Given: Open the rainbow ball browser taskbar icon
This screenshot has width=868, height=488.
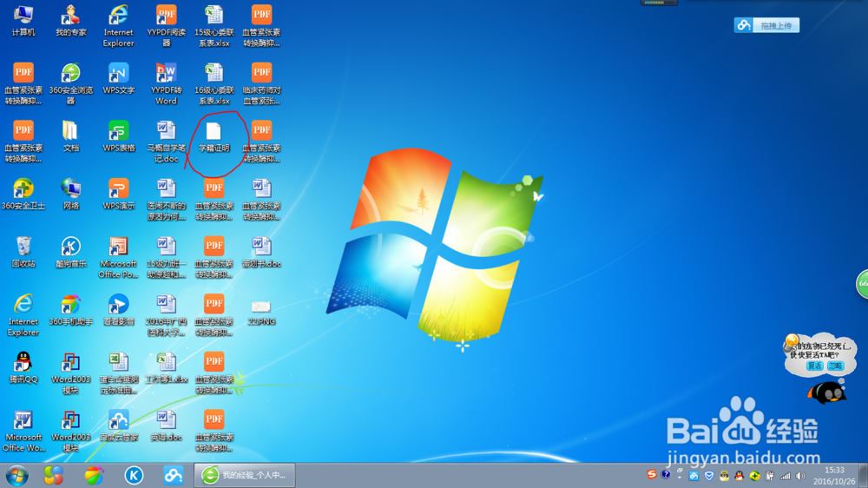Looking at the screenshot, I should coord(94,475).
